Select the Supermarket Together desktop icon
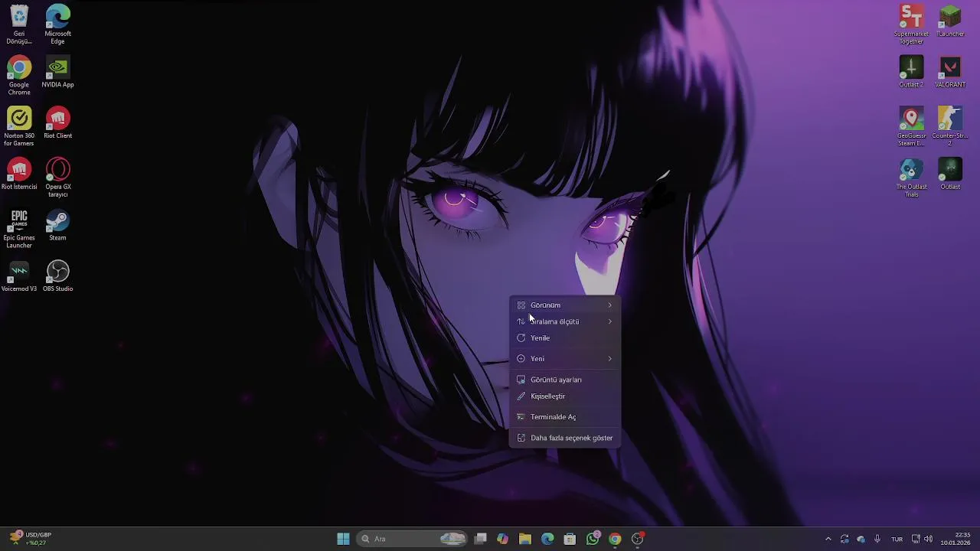Viewport: 980px width, 551px height. tap(911, 24)
